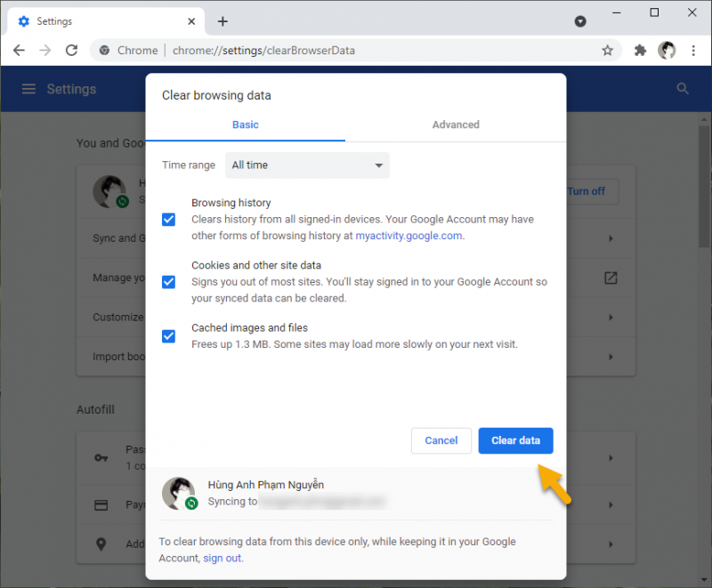Open the Time range dropdown
Viewport: 712px width, 588px height.
[x=307, y=165]
